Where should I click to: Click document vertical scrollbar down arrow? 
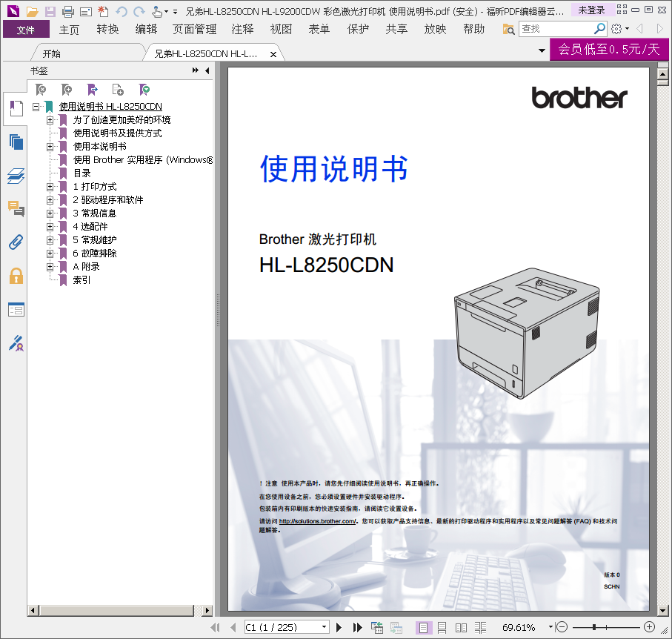(662, 610)
